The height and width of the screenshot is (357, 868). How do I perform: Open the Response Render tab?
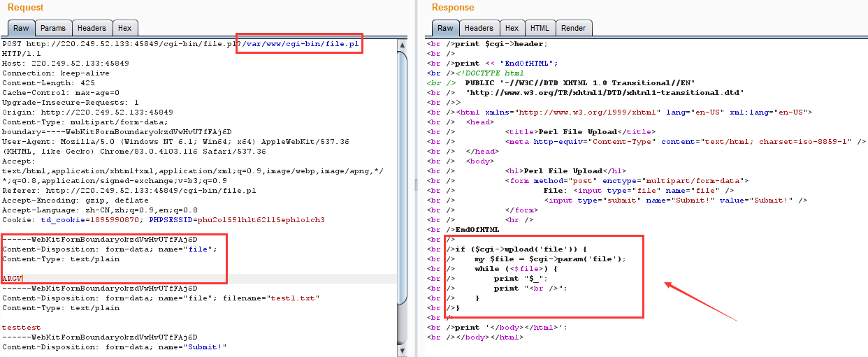point(573,28)
